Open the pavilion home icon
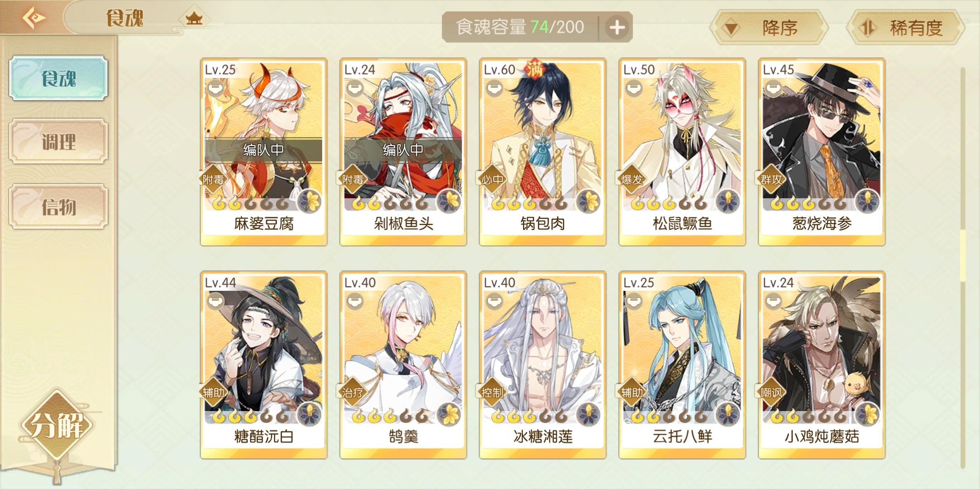 coord(194,19)
